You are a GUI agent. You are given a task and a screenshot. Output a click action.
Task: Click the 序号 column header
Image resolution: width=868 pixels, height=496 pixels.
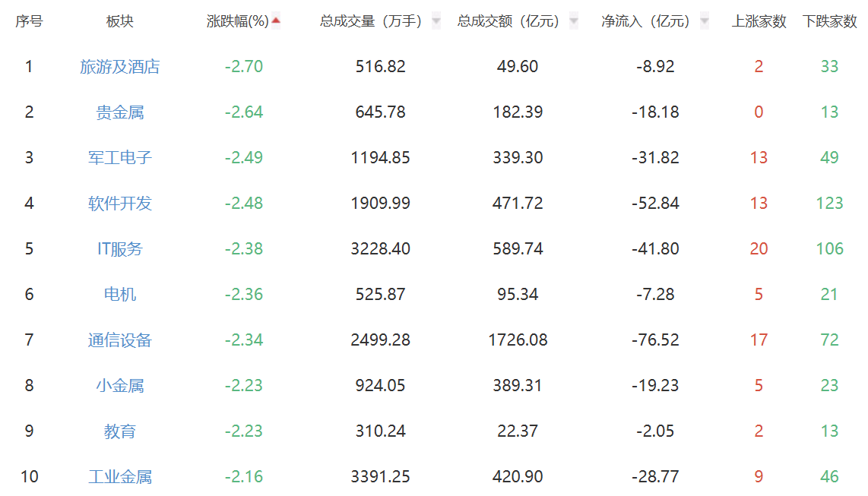tap(28, 21)
